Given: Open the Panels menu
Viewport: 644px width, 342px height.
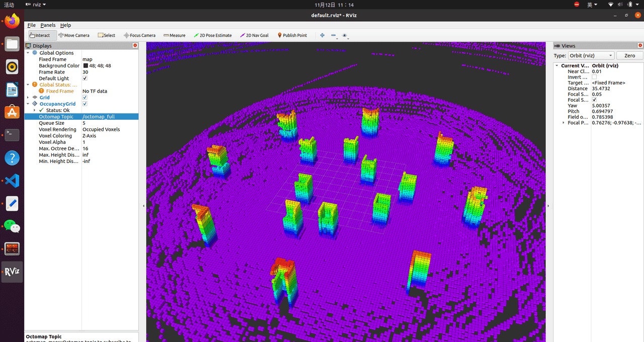Looking at the screenshot, I should (x=48, y=25).
